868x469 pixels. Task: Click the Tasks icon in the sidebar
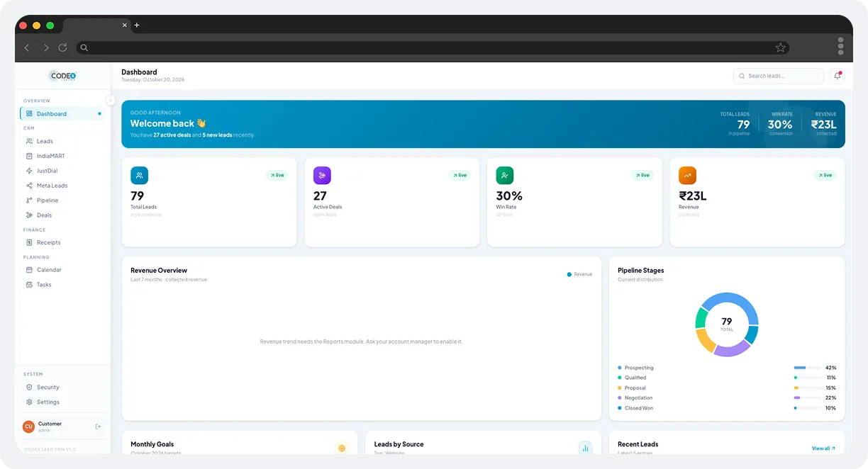point(29,285)
